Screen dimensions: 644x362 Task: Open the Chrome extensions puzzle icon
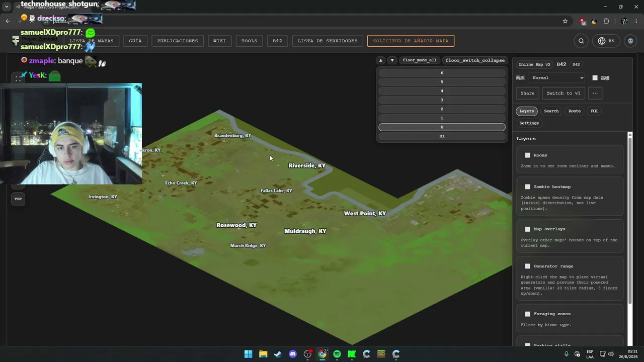pyautogui.click(x=606, y=21)
